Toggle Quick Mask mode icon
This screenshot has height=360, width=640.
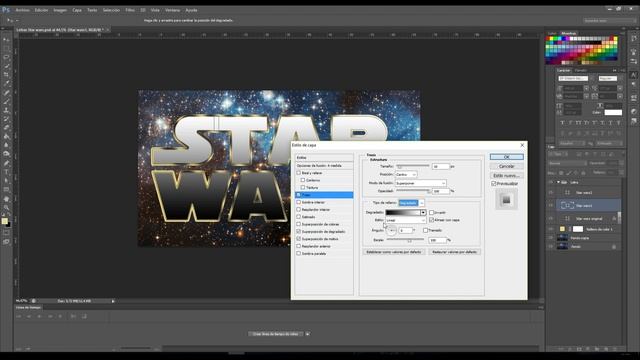pos(6,233)
